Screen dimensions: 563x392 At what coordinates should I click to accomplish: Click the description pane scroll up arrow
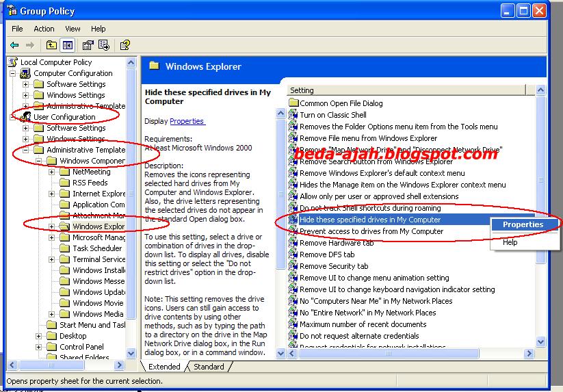tap(280, 114)
